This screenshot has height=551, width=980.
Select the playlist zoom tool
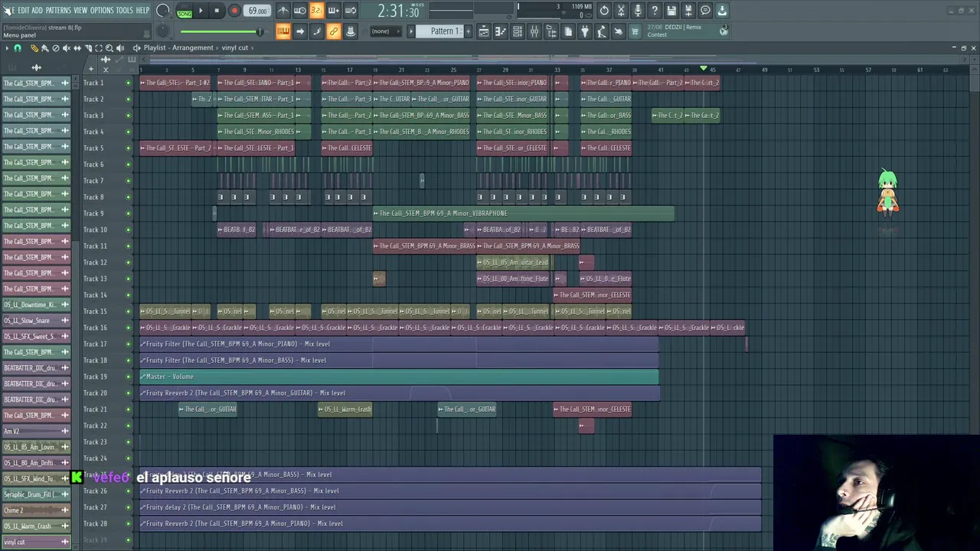click(109, 48)
